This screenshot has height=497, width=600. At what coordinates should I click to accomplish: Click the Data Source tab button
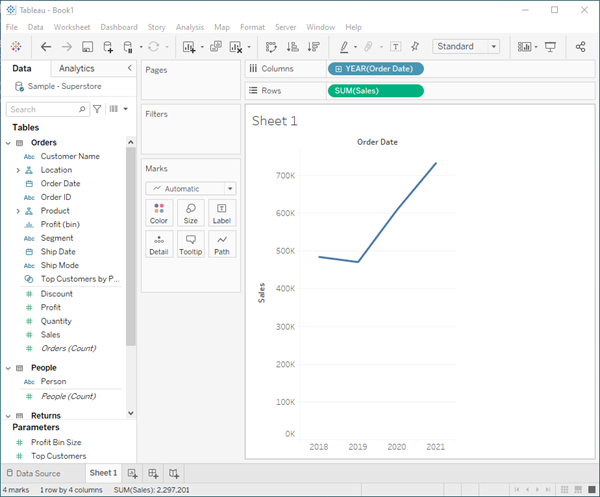[x=38, y=473]
